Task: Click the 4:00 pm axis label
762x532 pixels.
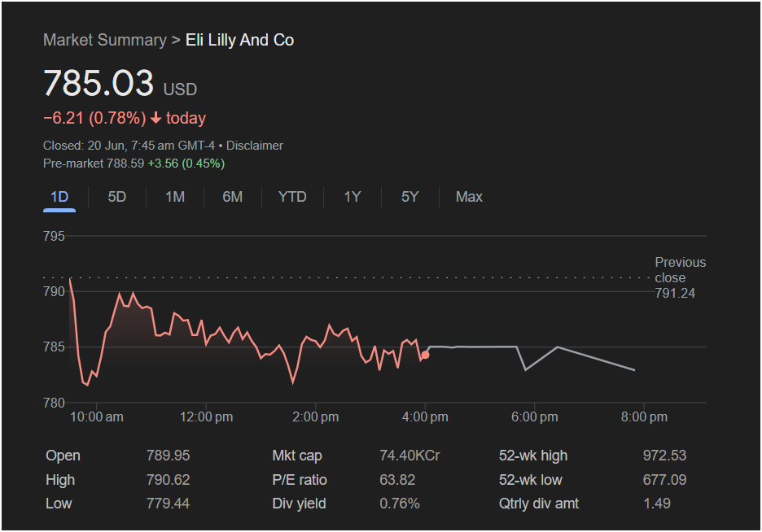Action: [x=425, y=417]
